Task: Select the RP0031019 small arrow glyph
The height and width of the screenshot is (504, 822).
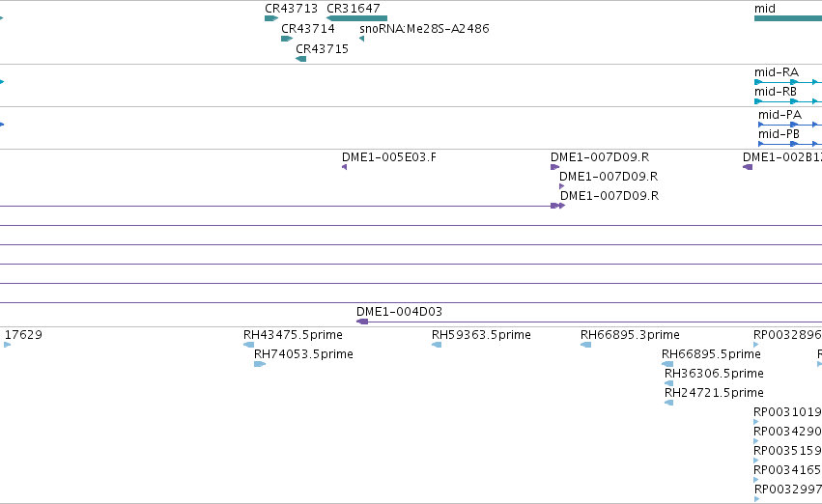Action: (x=756, y=421)
